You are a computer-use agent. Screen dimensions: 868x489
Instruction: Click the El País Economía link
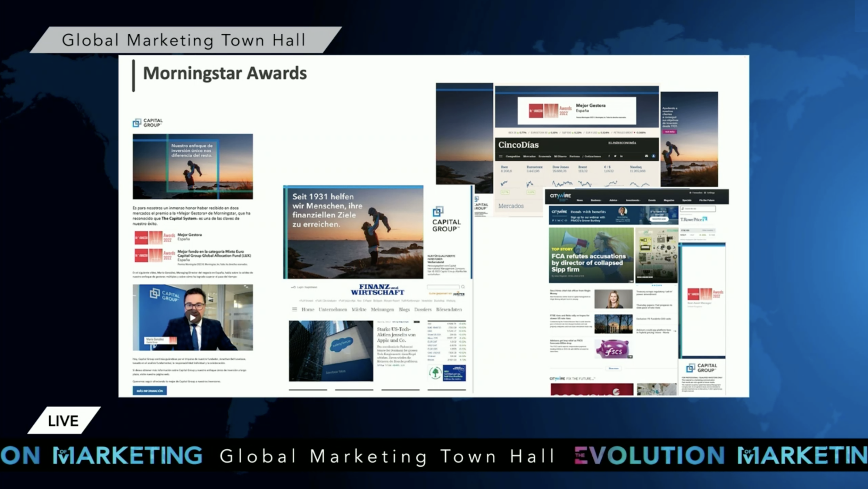[622, 143]
